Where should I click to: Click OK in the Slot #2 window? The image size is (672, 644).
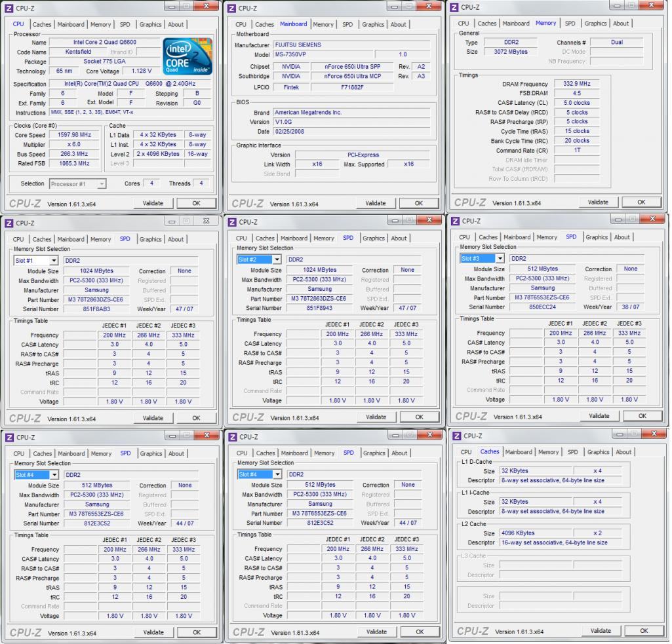419,417
